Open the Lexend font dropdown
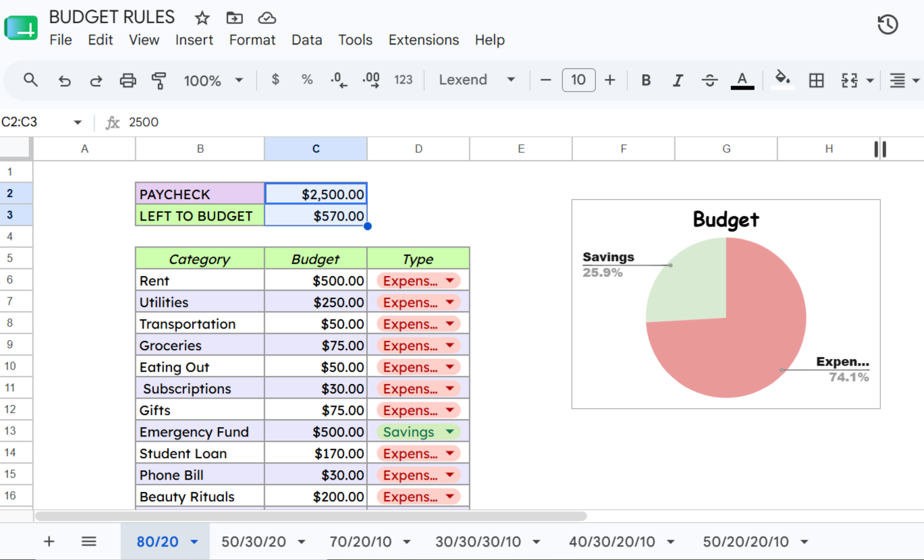 [477, 80]
